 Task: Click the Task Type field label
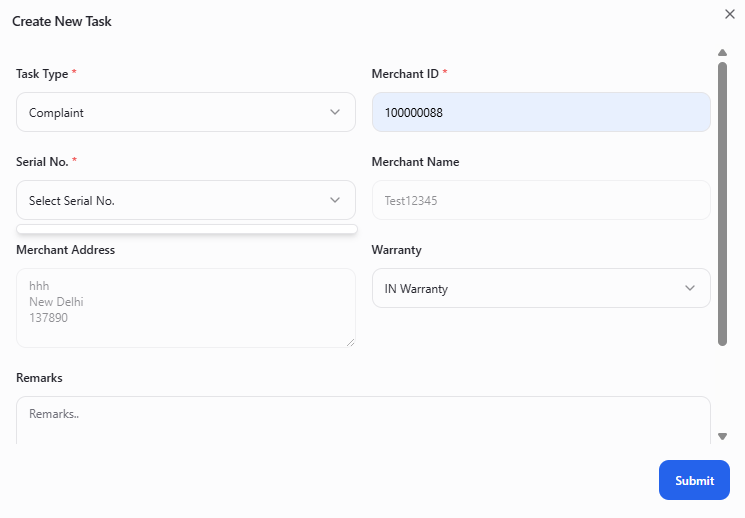pos(42,74)
